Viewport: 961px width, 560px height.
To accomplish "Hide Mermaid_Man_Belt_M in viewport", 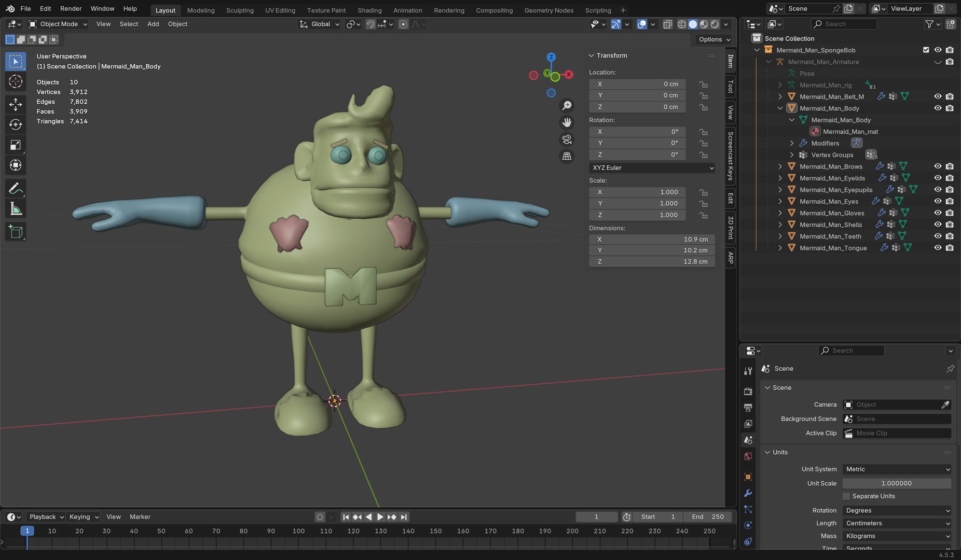I will point(938,96).
